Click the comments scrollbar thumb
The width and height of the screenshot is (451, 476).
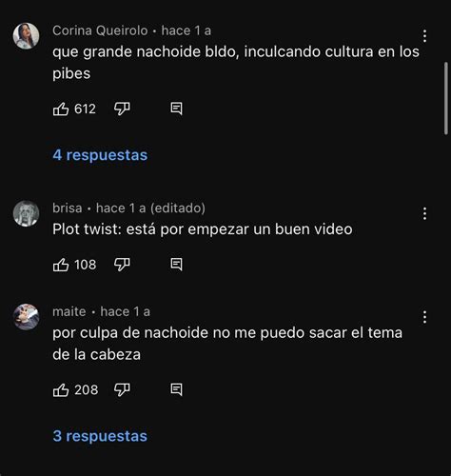(446, 98)
